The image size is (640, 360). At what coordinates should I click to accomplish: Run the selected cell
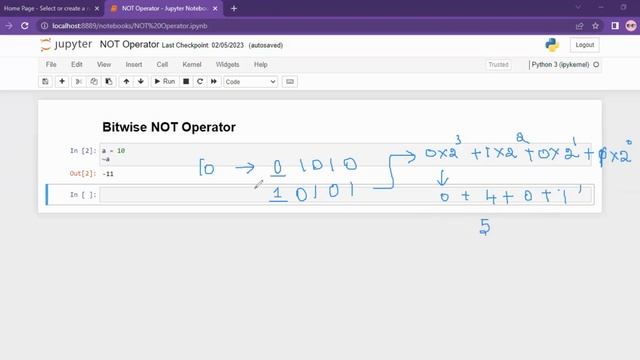pyautogui.click(x=164, y=82)
